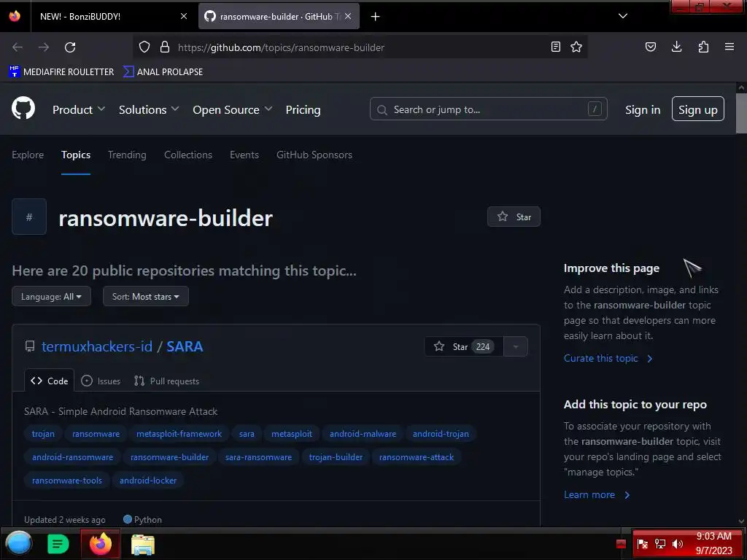Viewport: 747px width, 560px height.
Task: Bookmark this page with the star icon
Action: pos(576,47)
